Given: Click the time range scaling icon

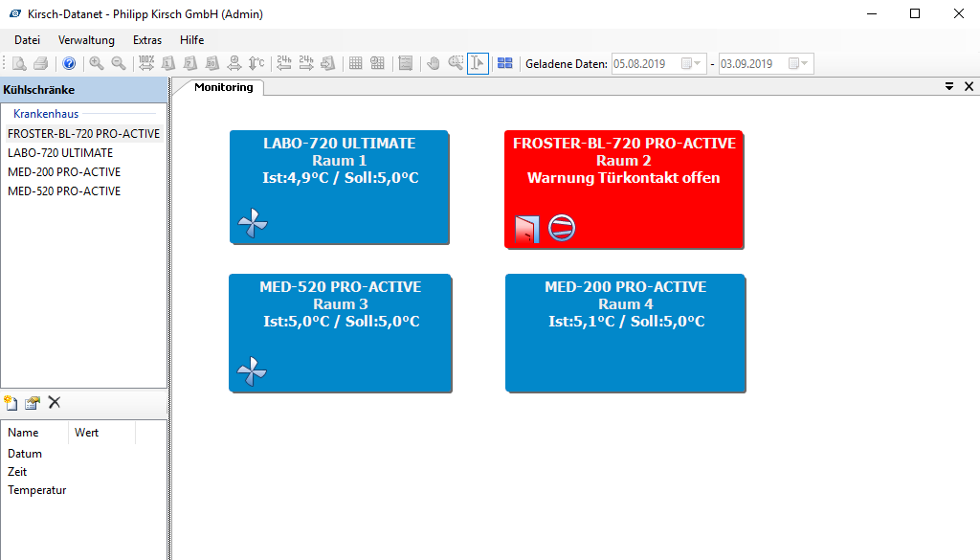Looking at the screenshot, I should pos(234,63).
